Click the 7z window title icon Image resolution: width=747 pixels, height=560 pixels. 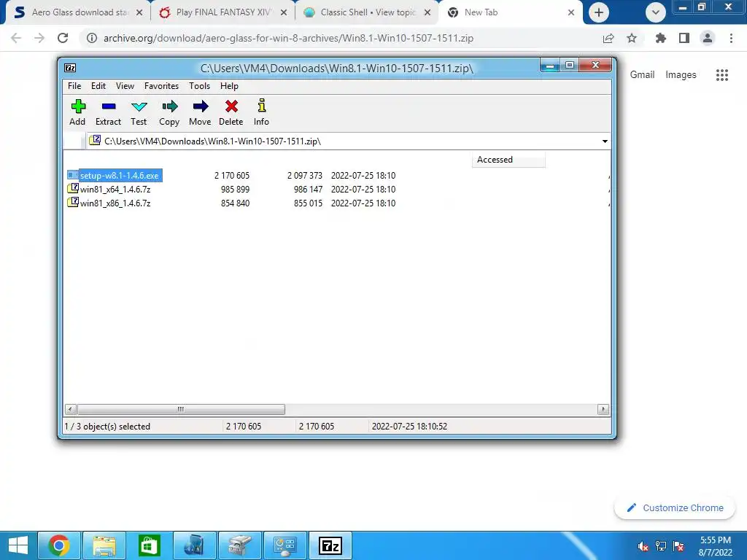coord(70,68)
